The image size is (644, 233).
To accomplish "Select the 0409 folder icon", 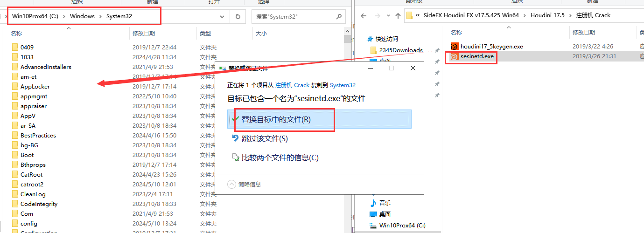I will [15, 47].
